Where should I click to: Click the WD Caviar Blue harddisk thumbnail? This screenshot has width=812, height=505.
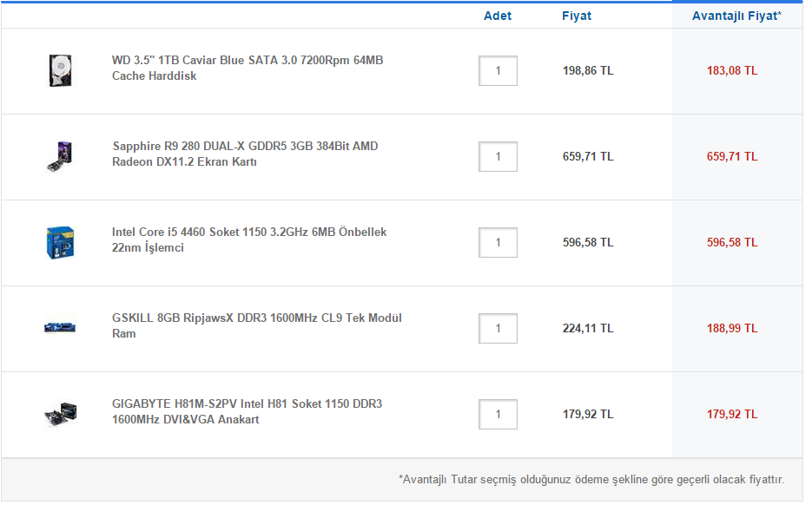pos(60,70)
